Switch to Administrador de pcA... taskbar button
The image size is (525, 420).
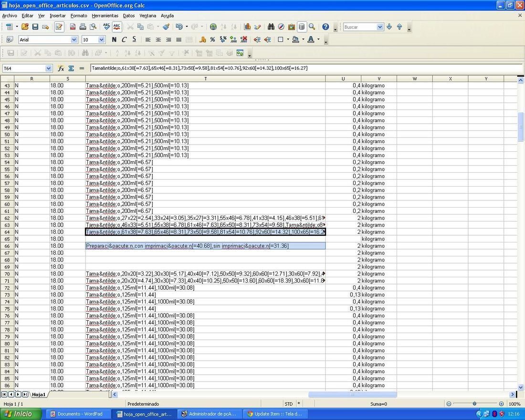210,414
